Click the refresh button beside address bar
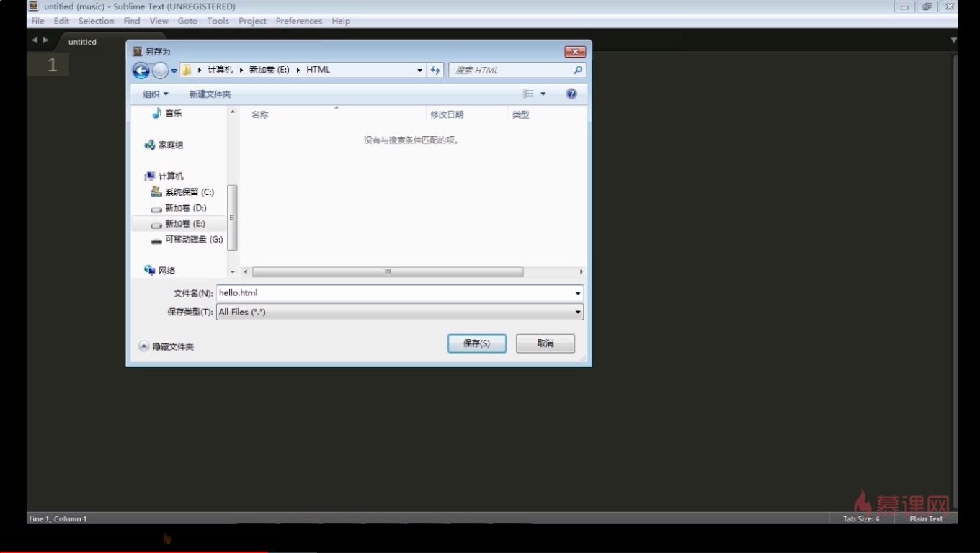The height and width of the screenshot is (553, 980). click(x=435, y=70)
